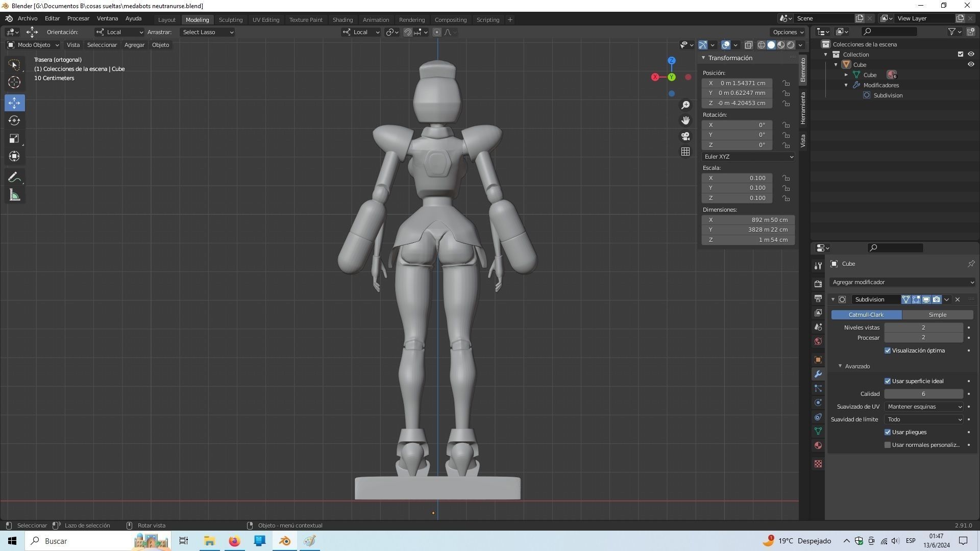The image size is (980, 551).
Task: Toggle proportional editing in header
Action: (437, 32)
